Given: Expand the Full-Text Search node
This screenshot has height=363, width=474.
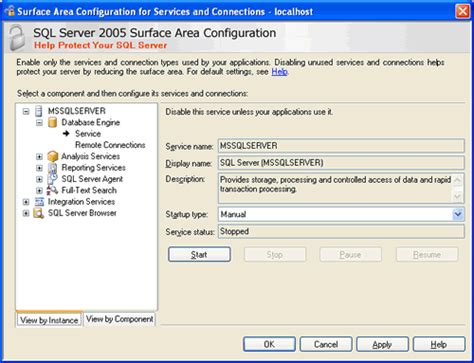Looking at the screenshot, I should [x=39, y=191].
